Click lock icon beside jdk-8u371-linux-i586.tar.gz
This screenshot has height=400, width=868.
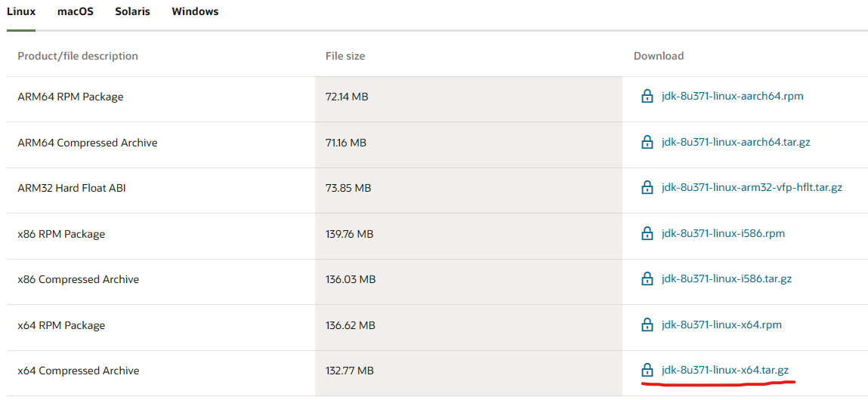click(646, 278)
